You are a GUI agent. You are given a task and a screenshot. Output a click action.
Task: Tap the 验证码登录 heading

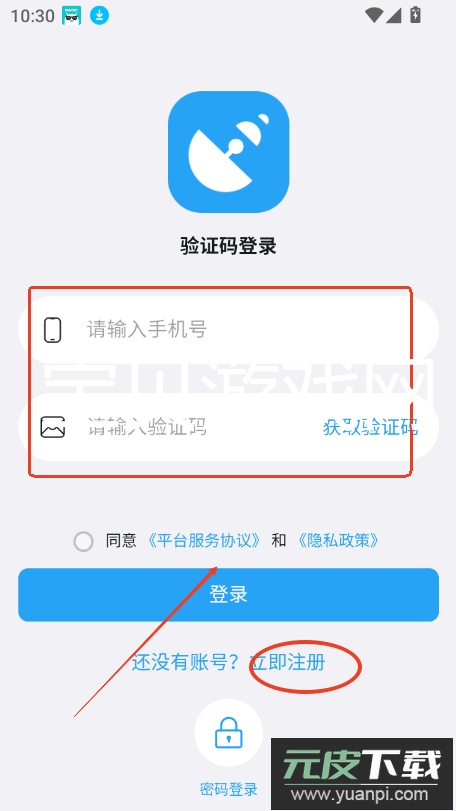point(228,246)
